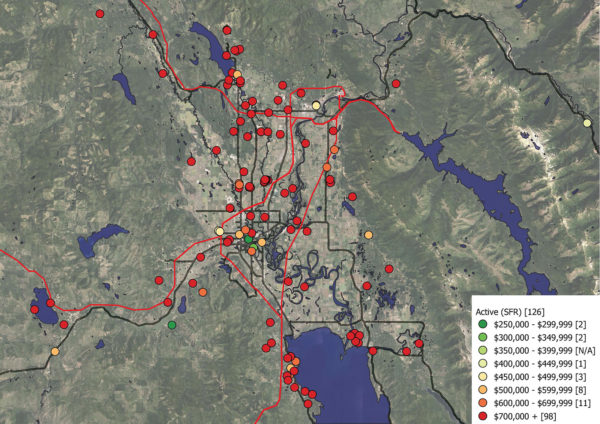Click the pale yellow marker near the top center
This screenshot has height=424, width=600.
(316, 106)
